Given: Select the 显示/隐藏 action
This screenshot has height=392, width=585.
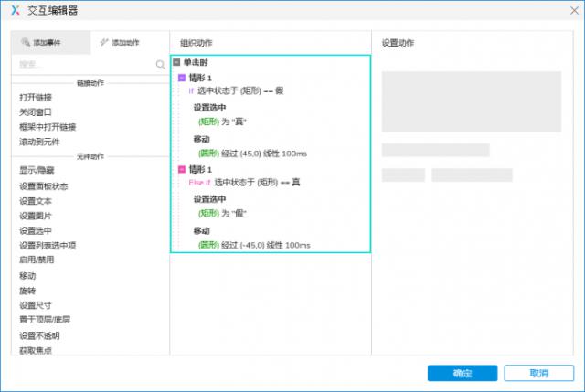Looking at the screenshot, I should [37, 171].
